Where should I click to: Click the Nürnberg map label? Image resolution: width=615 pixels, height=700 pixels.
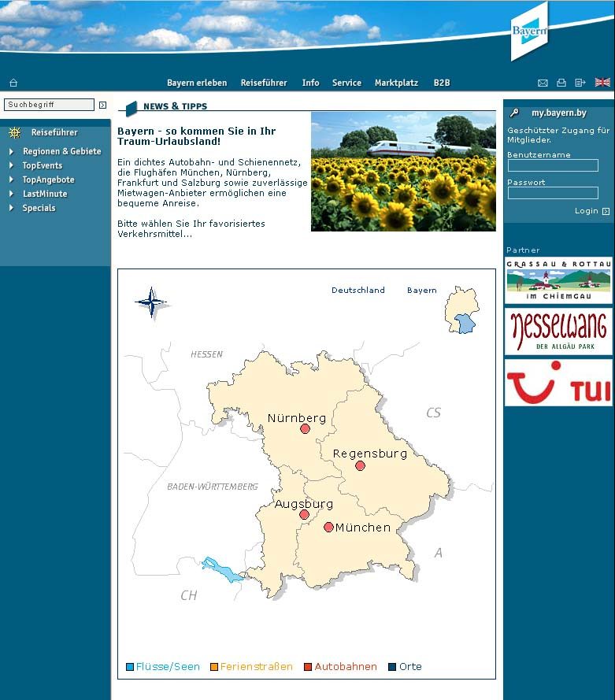tap(297, 418)
